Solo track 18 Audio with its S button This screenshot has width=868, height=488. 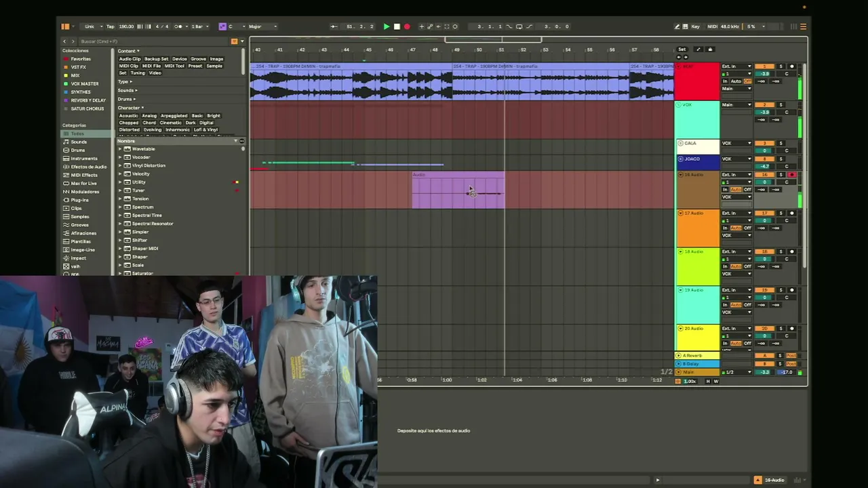pos(781,251)
